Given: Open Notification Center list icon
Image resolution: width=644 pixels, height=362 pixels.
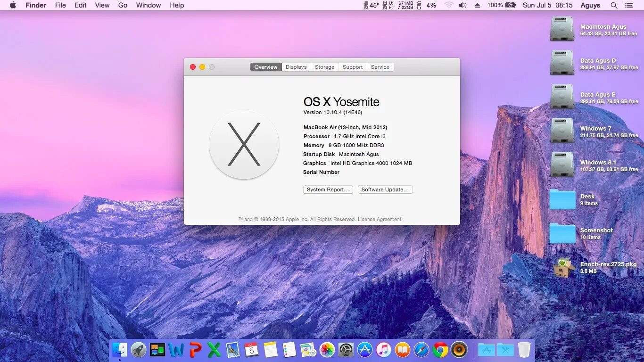Looking at the screenshot, I should pyautogui.click(x=628, y=5).
